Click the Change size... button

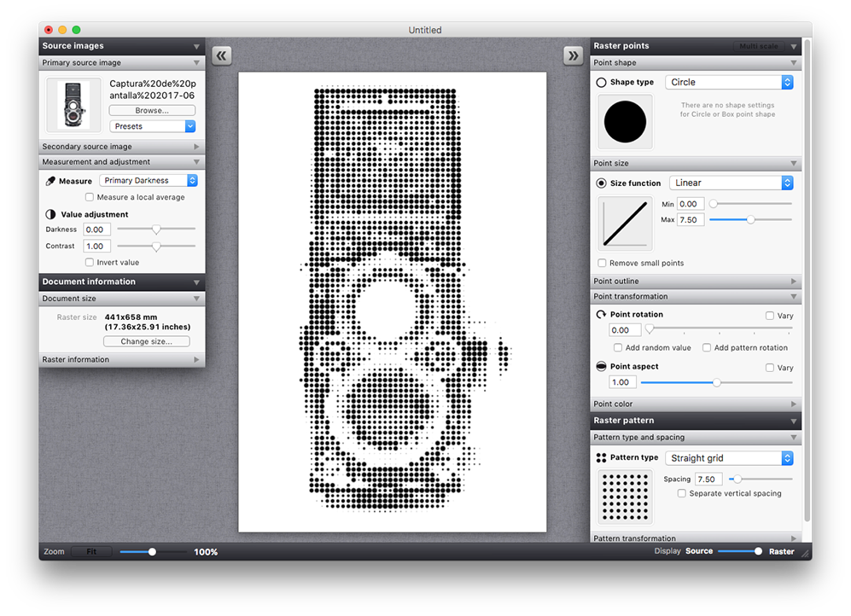[x=147, y=341]
